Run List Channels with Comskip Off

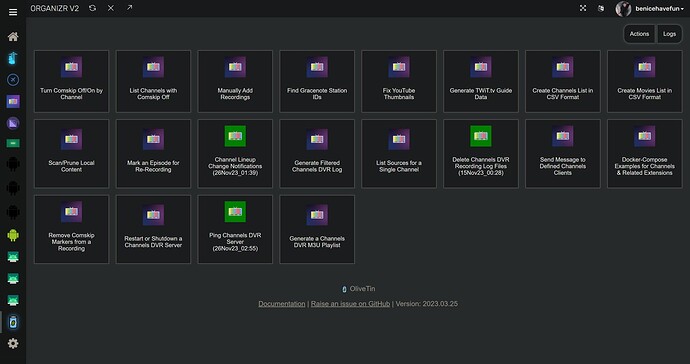(153, 81)
